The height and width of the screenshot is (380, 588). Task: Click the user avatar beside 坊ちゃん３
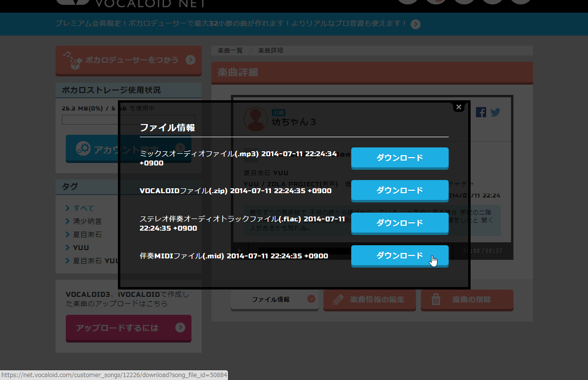[x=256, y=120]
